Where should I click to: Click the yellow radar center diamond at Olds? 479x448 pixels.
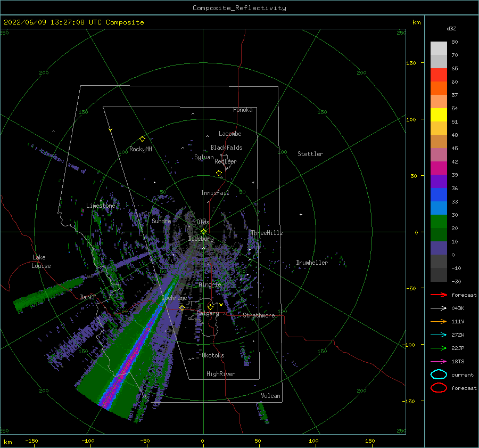tap(203, 232)
